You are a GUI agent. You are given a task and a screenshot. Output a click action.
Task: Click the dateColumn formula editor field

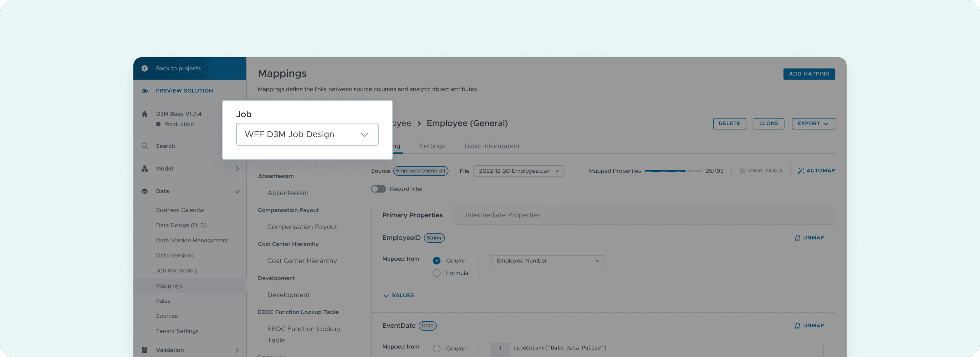click(657, 350)
